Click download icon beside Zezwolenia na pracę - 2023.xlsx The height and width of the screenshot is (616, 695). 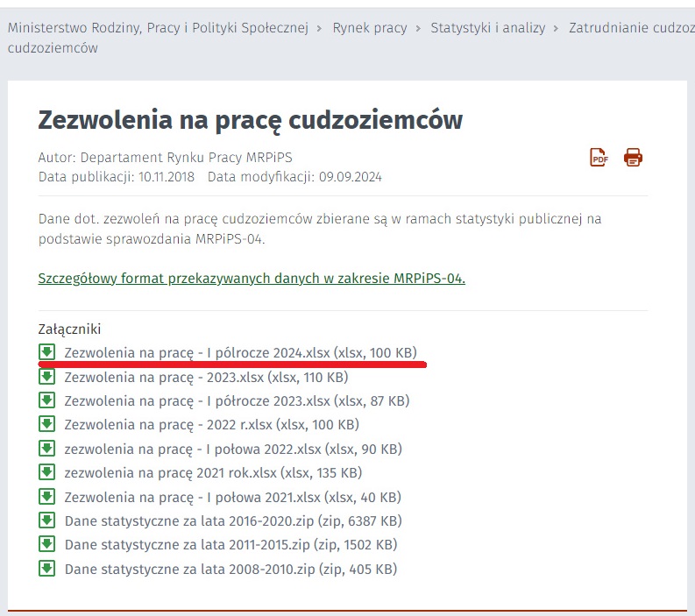47,377
